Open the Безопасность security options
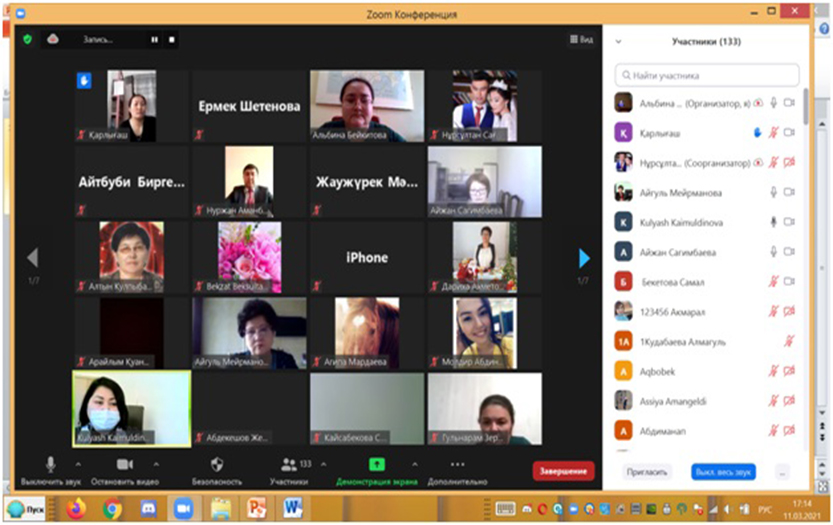Image resolution: width=833 pixels, height=525 pixels. [217, 470]
